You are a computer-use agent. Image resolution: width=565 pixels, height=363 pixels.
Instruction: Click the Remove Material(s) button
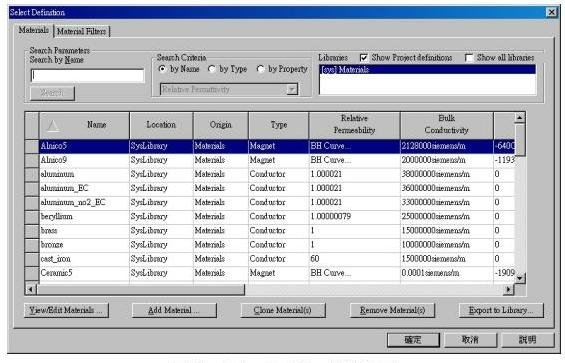pyautogui.click(x=392, y=310)
